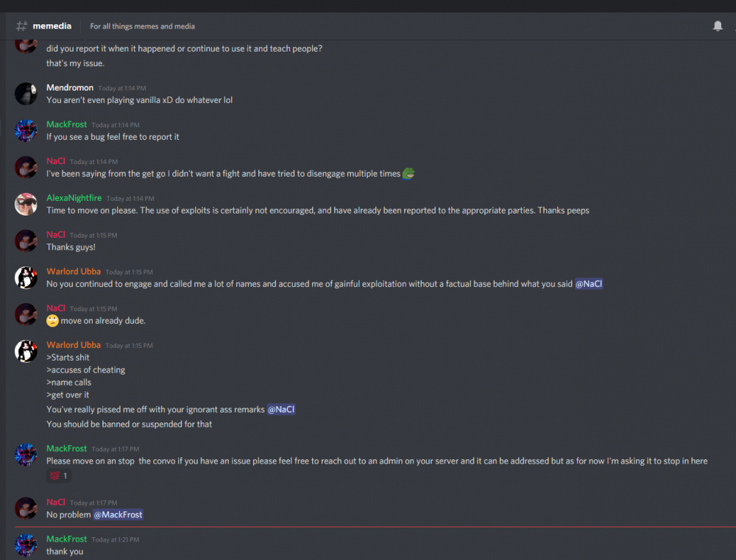Open notification settings with the bell icon
This screenshot has height=560, width=736.
tap(718, 26)
